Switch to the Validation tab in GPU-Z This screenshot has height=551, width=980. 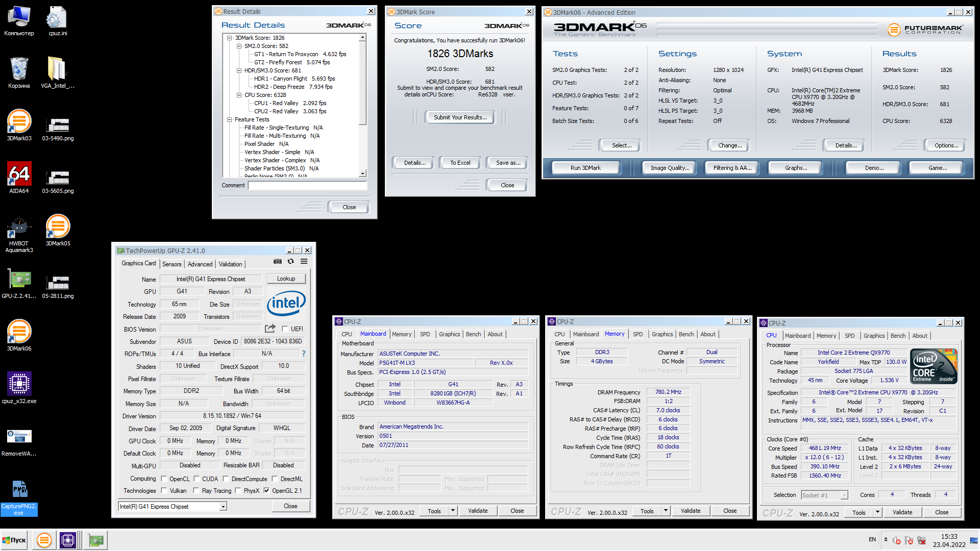pos(231,264)
